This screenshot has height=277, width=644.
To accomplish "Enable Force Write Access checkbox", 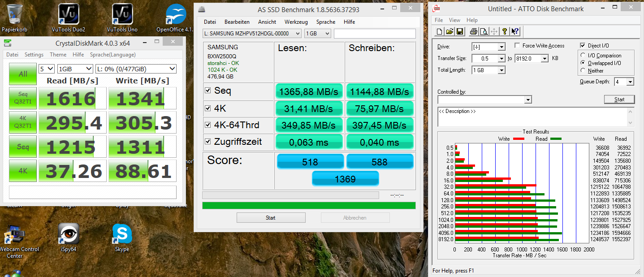I will click(518, 46).
